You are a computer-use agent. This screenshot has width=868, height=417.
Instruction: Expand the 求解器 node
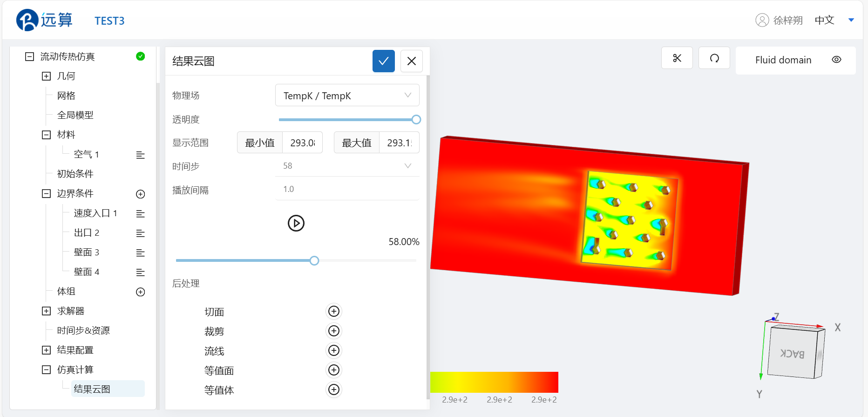click(46, 311)
